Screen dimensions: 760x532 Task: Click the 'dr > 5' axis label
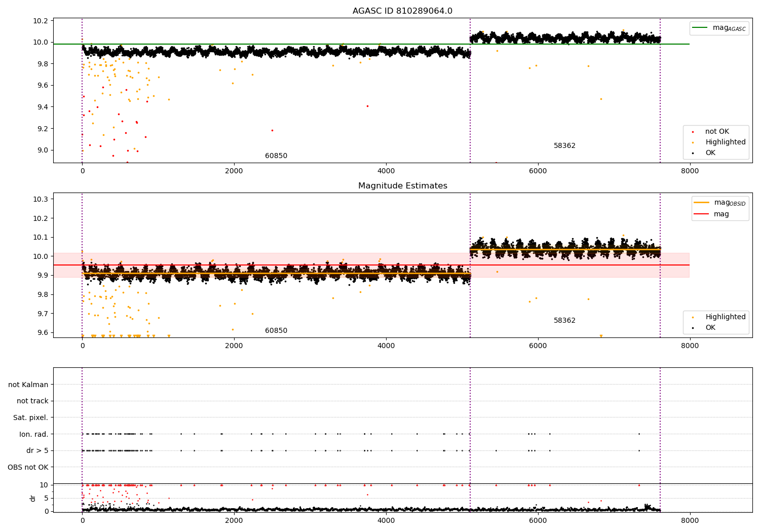(37, 451)
